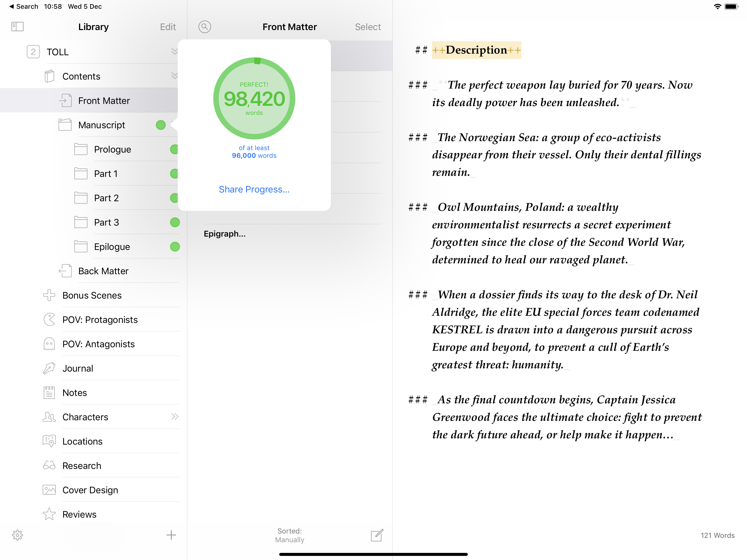Show statistics via 121 Words counter
747x560 pixels.
[717, 535]
